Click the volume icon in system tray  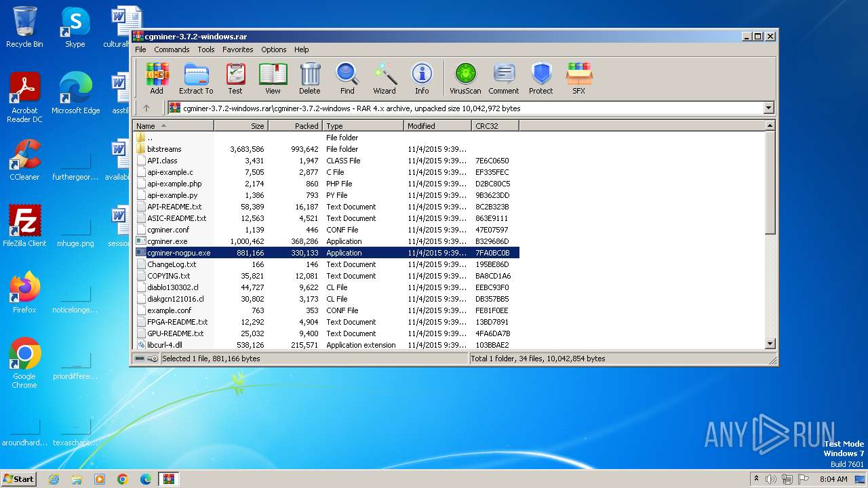pyautogui.click(x=772, y=479)
